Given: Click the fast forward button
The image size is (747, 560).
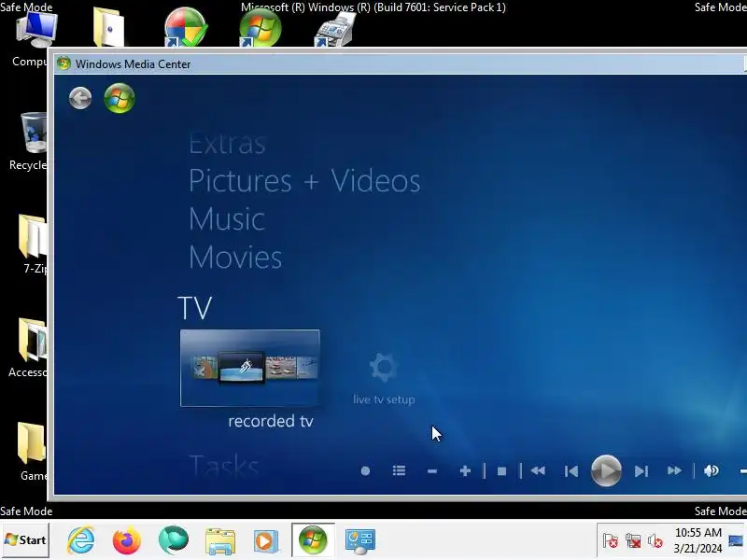Looking at the screenshot, I should 674,471.
